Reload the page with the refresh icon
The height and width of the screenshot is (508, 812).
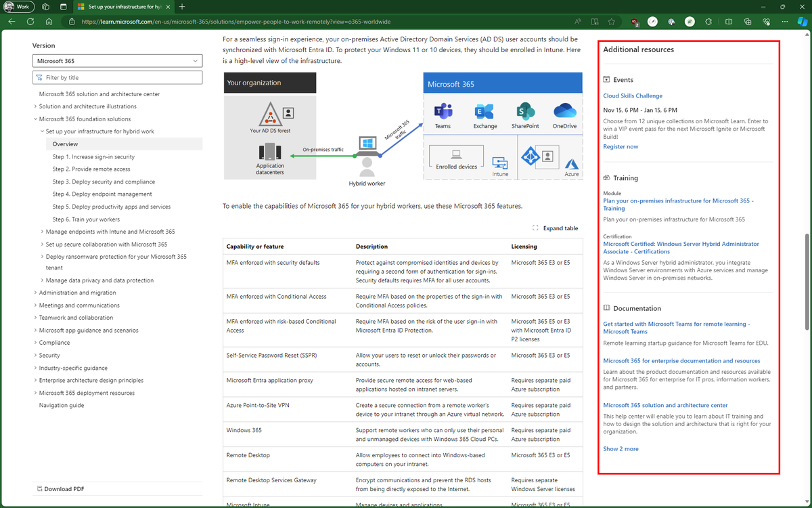(30, 21)
